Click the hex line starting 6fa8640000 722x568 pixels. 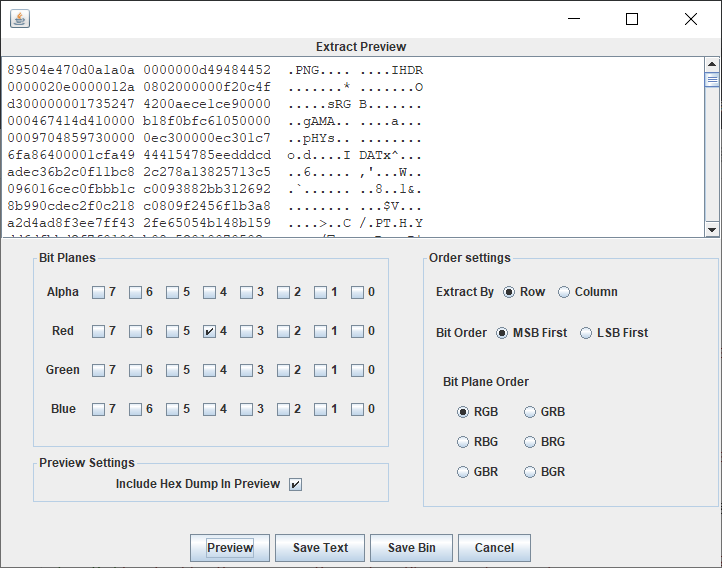point(215,155)
